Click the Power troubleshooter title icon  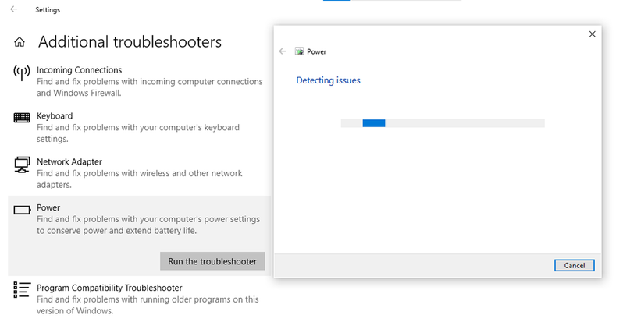tap(299, 51)
